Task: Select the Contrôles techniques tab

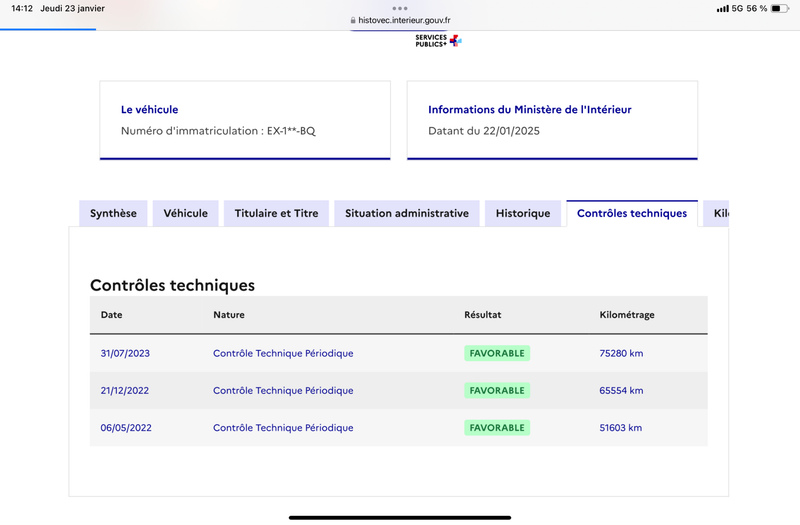Action: (632, 213)
